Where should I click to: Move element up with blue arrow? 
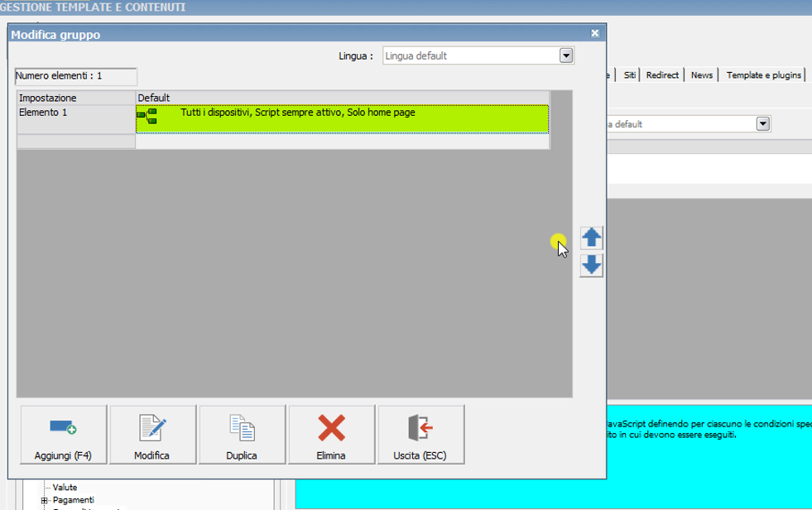(591, 238)
